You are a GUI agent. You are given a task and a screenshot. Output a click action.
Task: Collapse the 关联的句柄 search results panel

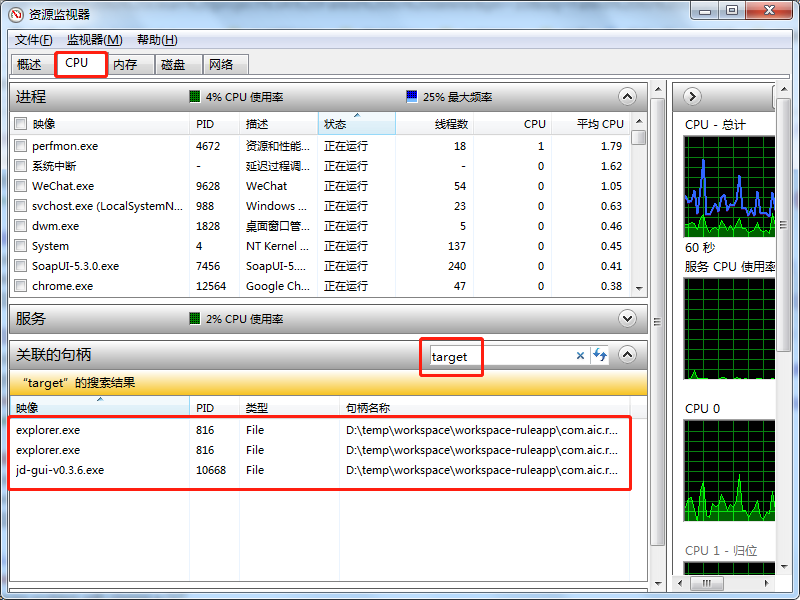pyautogui.click(x=627, y=355)
